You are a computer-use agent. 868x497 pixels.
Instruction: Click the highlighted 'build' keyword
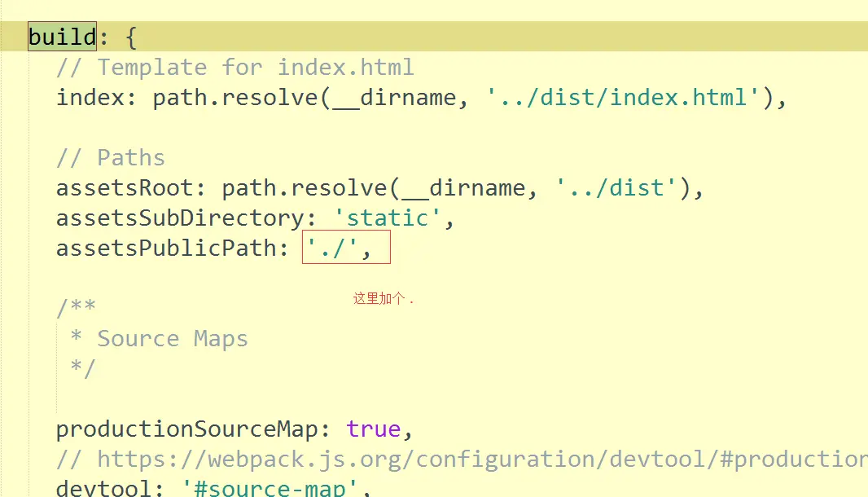tap(62, 37)
